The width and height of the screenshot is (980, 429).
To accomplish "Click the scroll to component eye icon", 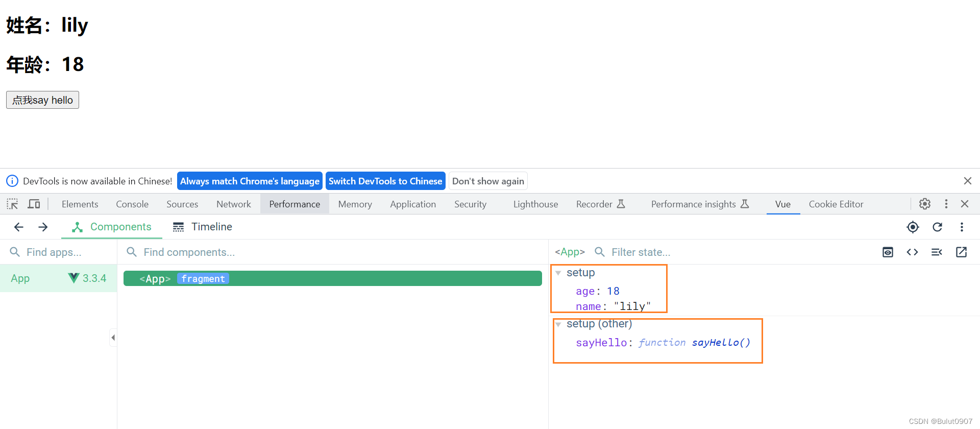I will pyautogui.click(x=888, y=252).
